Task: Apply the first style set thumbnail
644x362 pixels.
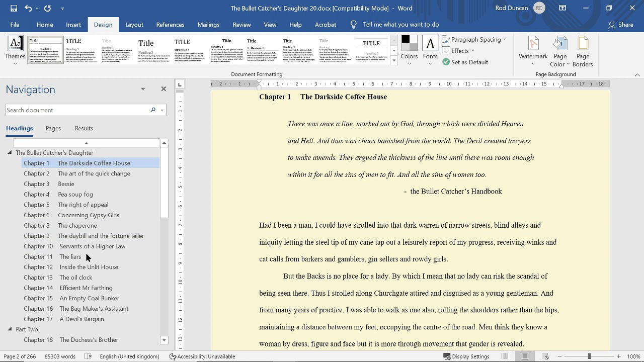Action: tap(45, 49)
